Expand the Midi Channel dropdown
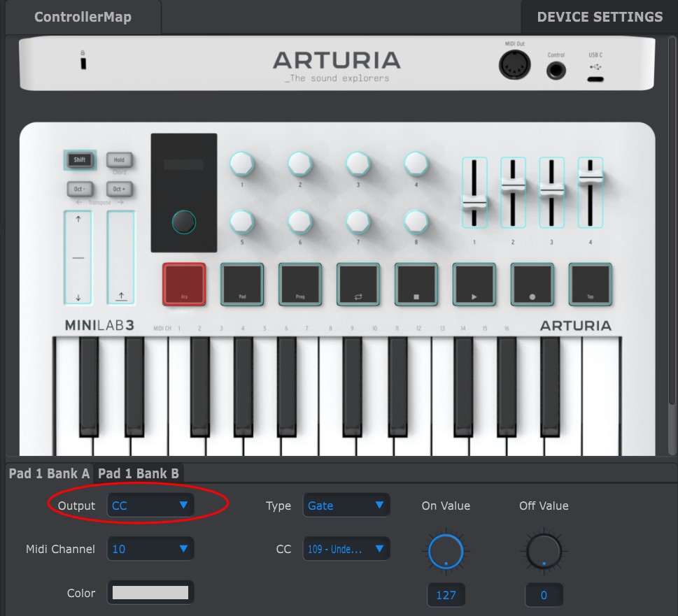678x616 pixels. [x=150, y=549]
